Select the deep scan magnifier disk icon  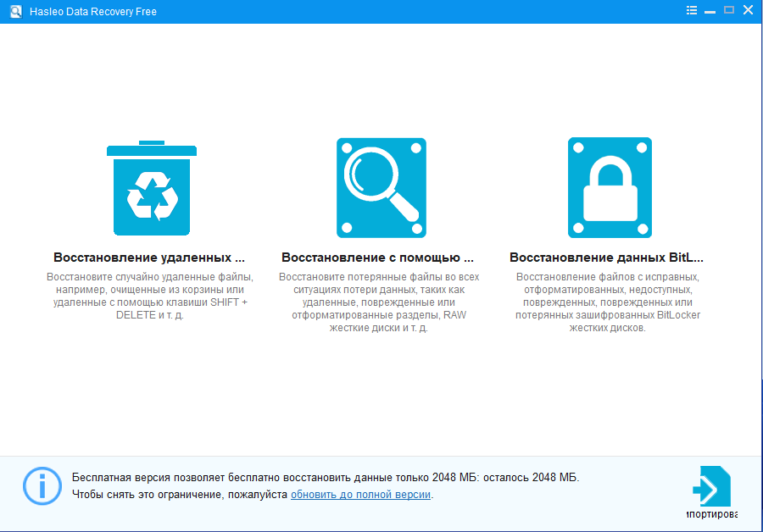click(x=381, y=188)
